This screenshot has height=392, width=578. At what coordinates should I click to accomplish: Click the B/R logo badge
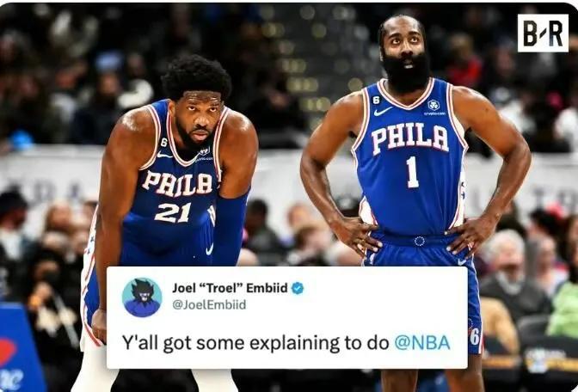point(543,34)
